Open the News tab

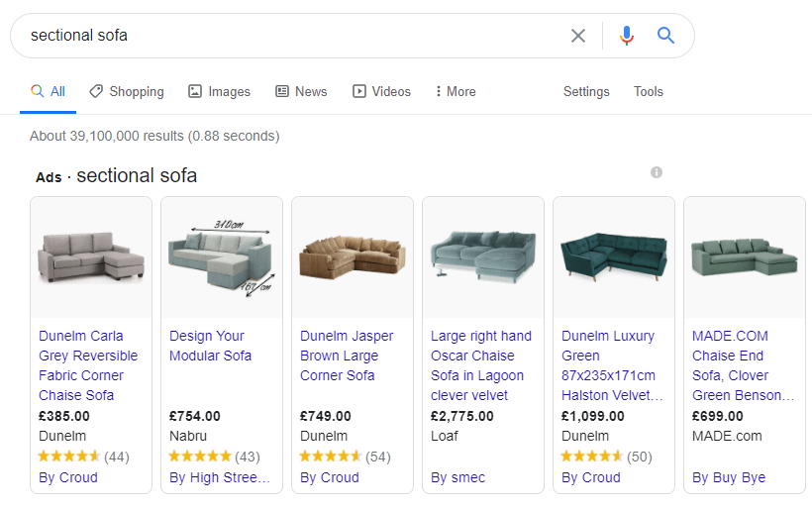(x=301, y=92)
